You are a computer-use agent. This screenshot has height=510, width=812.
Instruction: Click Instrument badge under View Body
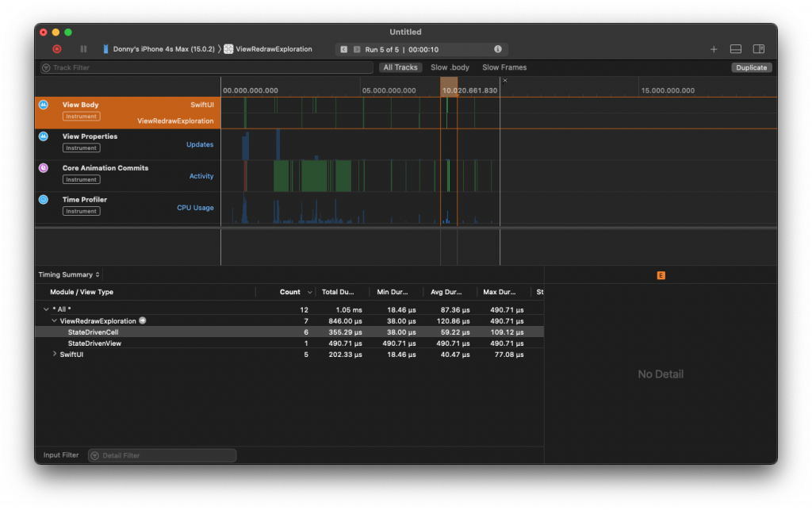(82, 117)
